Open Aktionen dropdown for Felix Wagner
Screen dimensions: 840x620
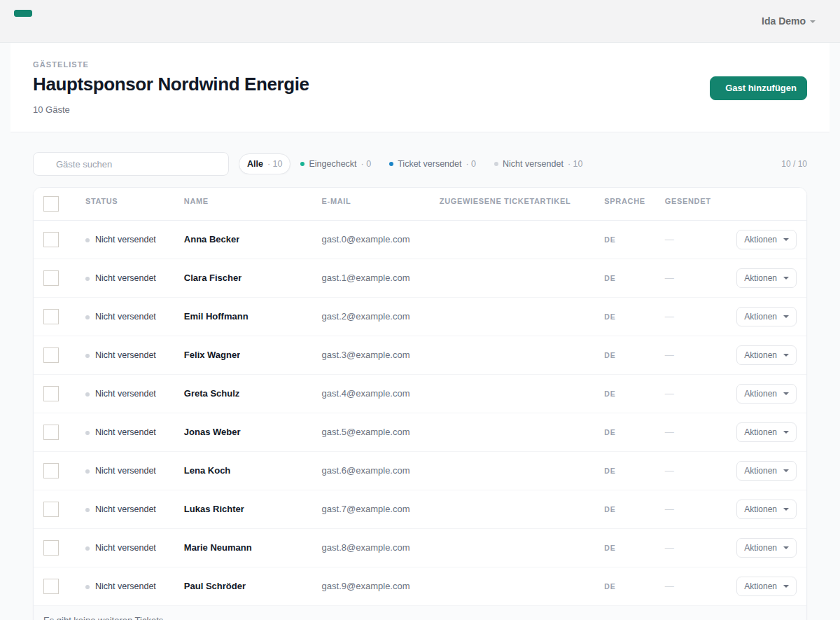click(x=766, y=355)
